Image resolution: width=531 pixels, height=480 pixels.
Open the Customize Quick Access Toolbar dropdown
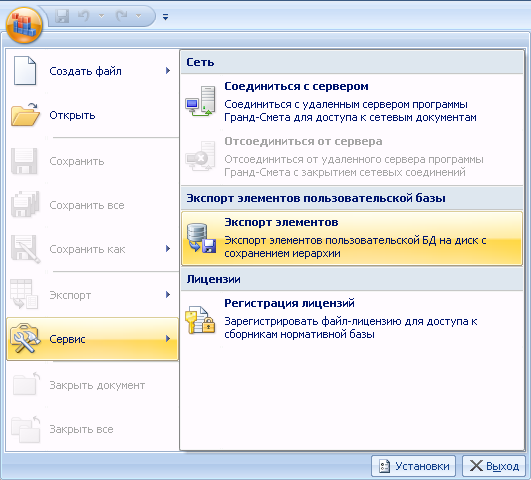(x=165, y=17)
